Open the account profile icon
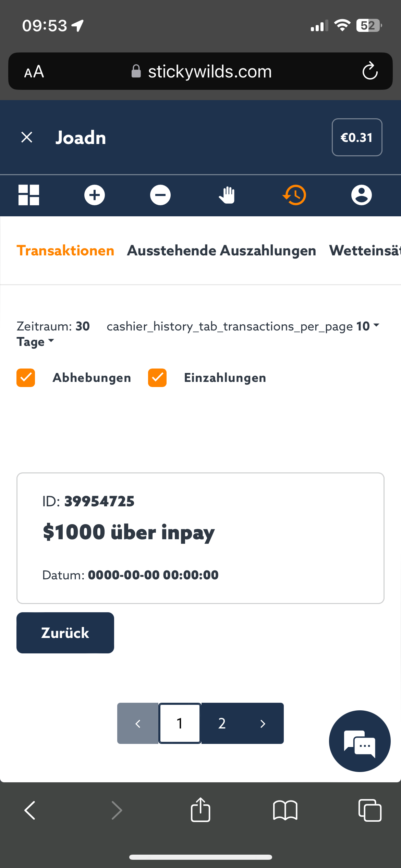Screen dimensions: 401x868 click(x=361, y=195)
